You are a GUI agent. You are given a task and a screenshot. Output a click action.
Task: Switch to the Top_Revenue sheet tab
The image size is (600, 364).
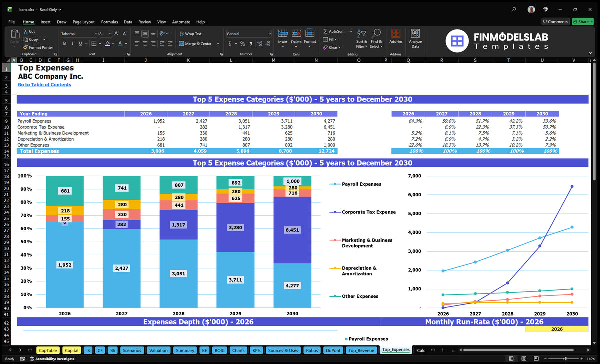(361, 350)
